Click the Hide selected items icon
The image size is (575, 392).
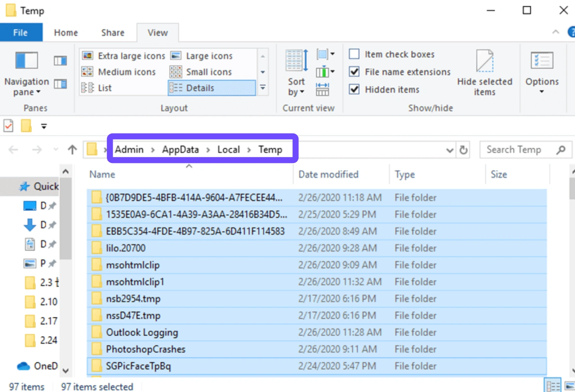[484, 61]
